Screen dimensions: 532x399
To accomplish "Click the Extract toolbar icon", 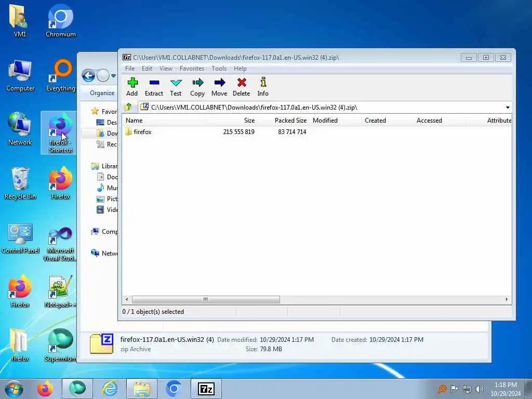I will pyautogui.click(x=154, y=87).
